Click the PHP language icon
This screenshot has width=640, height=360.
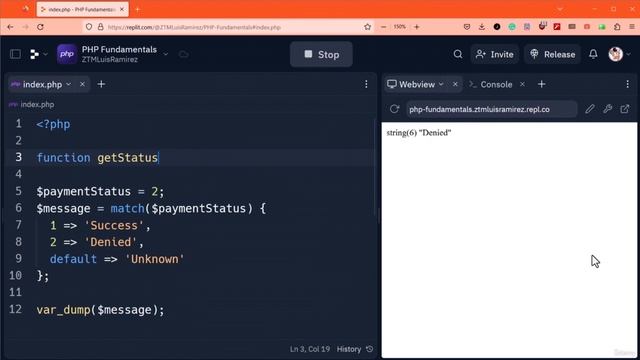click(67, 54)
